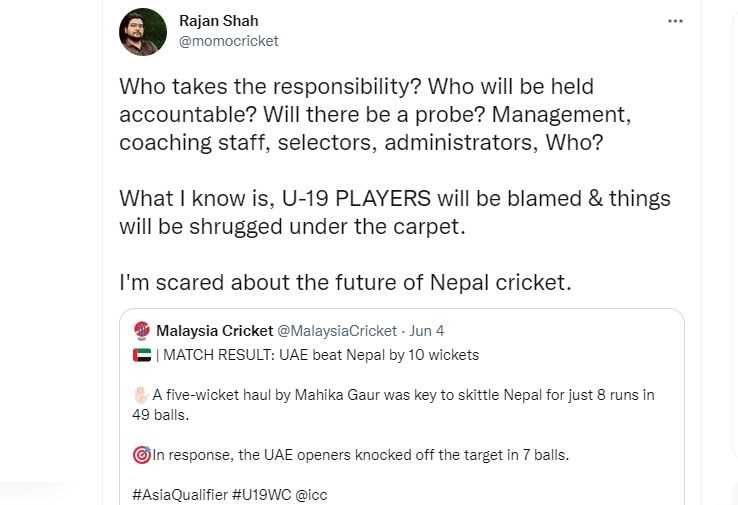Click the 'U-19 PLAYERS will be blamed' paragraph
Viewport: 738px width, 505px height.
click(x=395, y=212)
